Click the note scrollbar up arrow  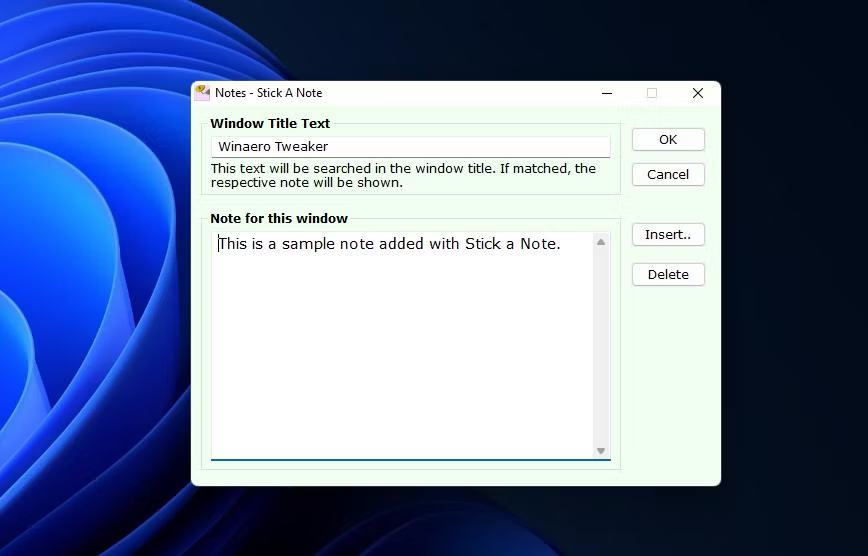tap(601, 242)
